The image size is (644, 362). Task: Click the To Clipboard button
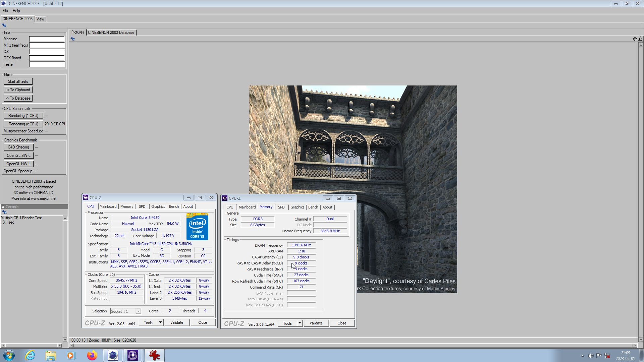pyautogui.click(x=18, y=90)
